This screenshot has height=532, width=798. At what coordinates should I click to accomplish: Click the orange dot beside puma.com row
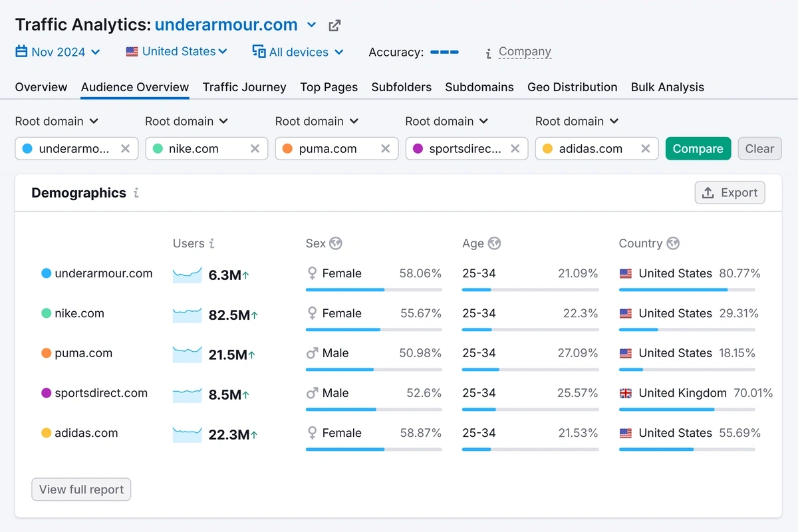click(x=47, y=353)
